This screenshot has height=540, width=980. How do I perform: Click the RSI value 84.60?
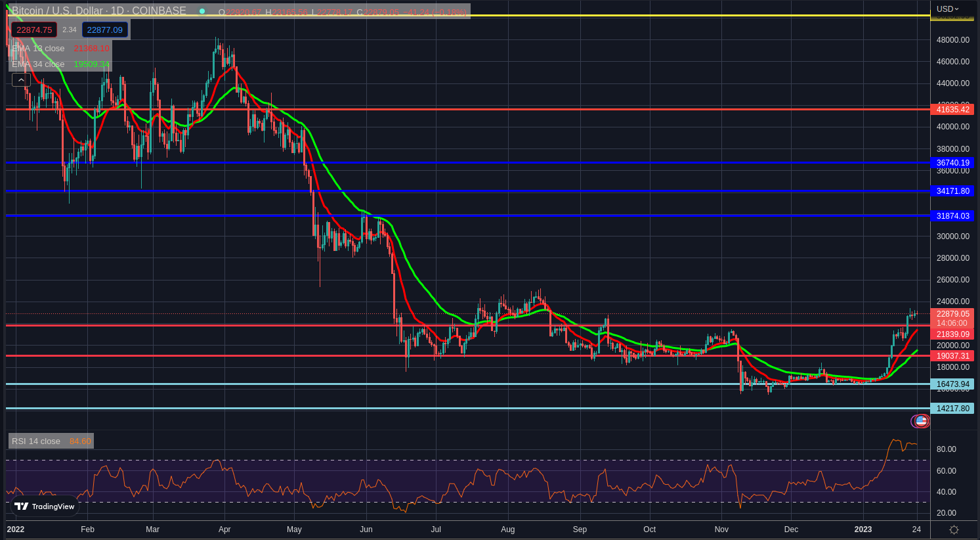coord(80,441)
